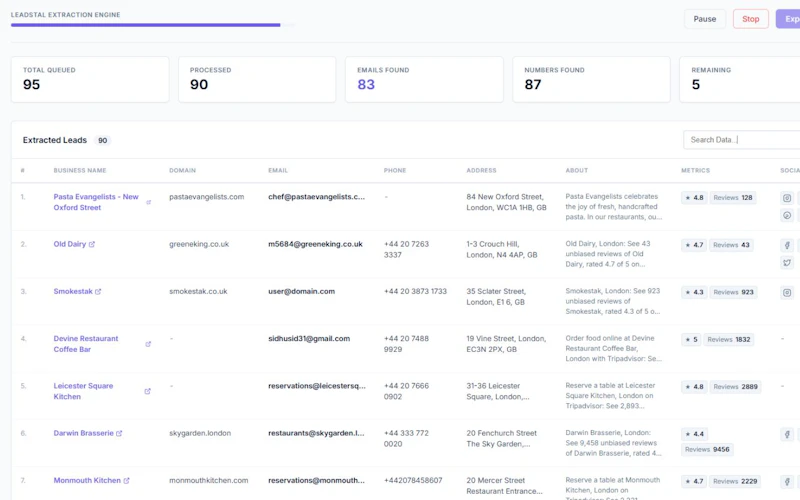Click external link icon beside Leicester Square Kitchen
This screenshot has width=800, height=500.
147,391
